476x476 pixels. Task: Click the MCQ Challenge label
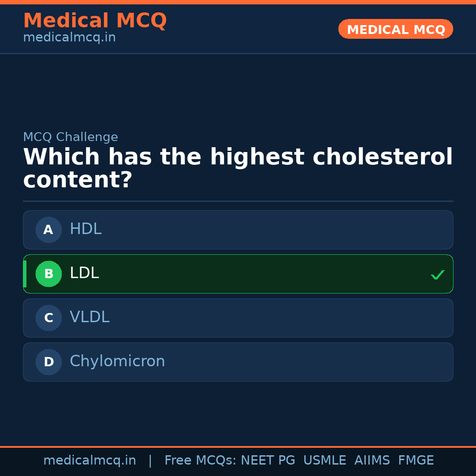point(71,137)
